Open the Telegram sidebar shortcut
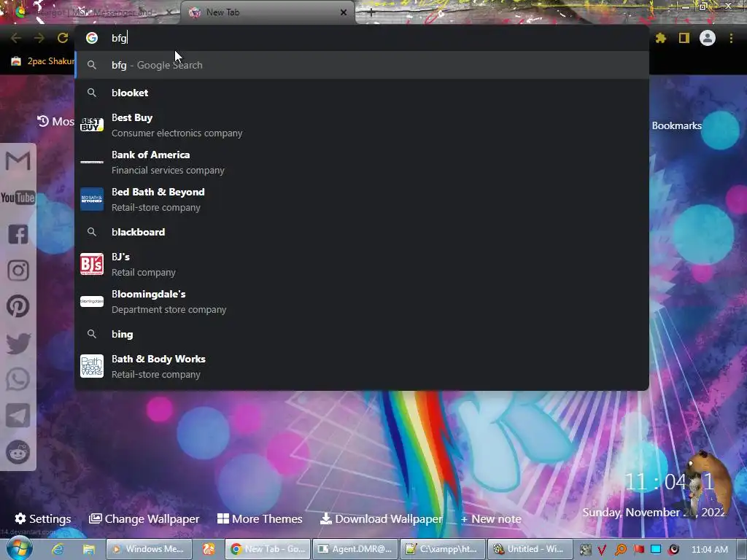747x560 pixels. click(x=18, y=415)
